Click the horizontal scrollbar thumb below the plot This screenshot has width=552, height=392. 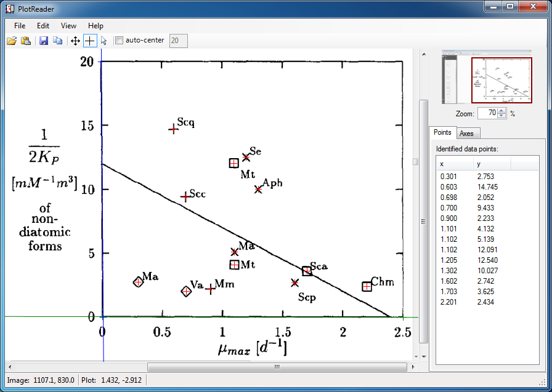[277, 367]
